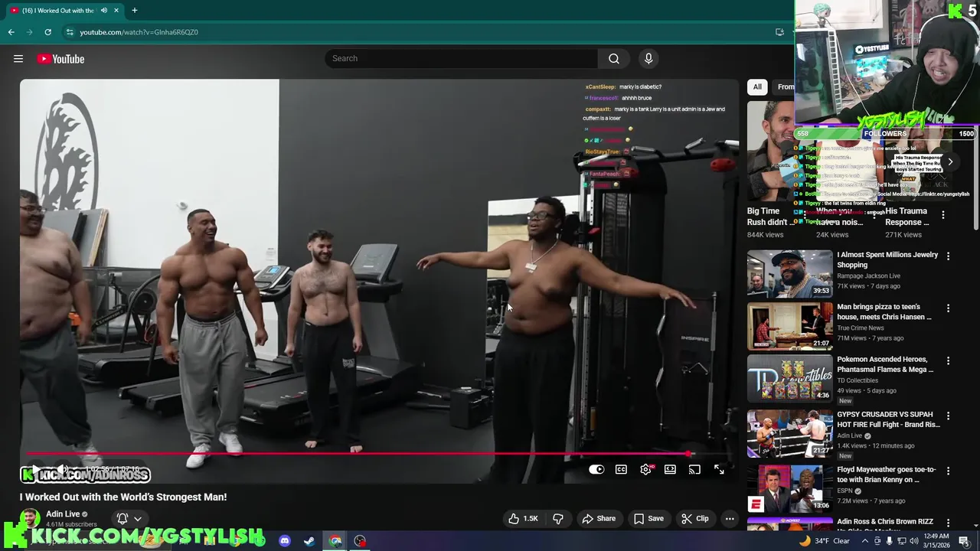
Task: Like the video (1.5K thumbs up)
Action: [523, 519]
